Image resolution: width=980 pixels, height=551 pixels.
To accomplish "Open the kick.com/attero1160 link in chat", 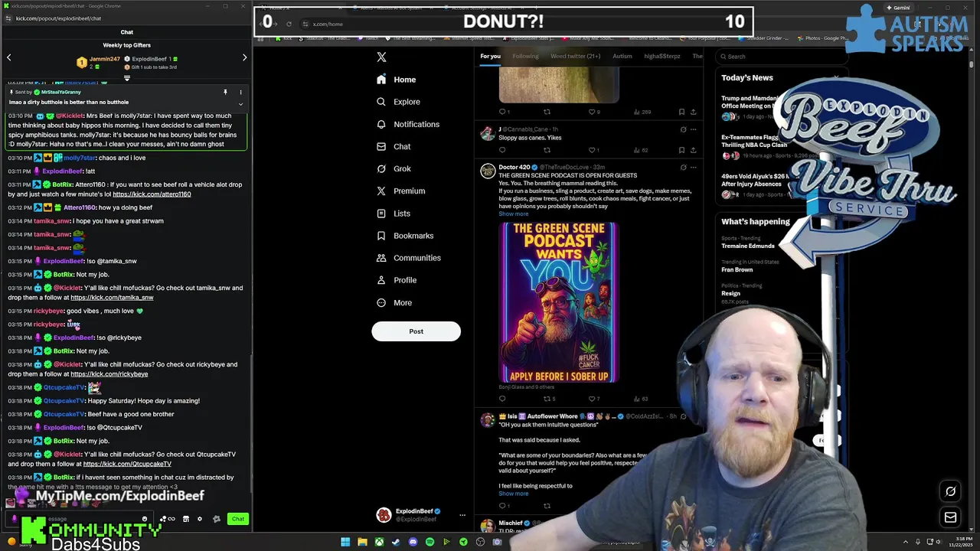I will click(152, 194).
